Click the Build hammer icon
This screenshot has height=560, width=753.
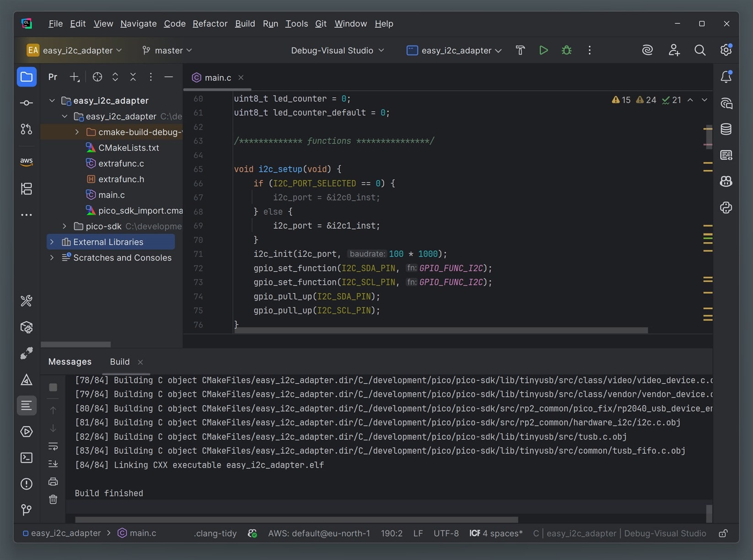coord(520,50)
